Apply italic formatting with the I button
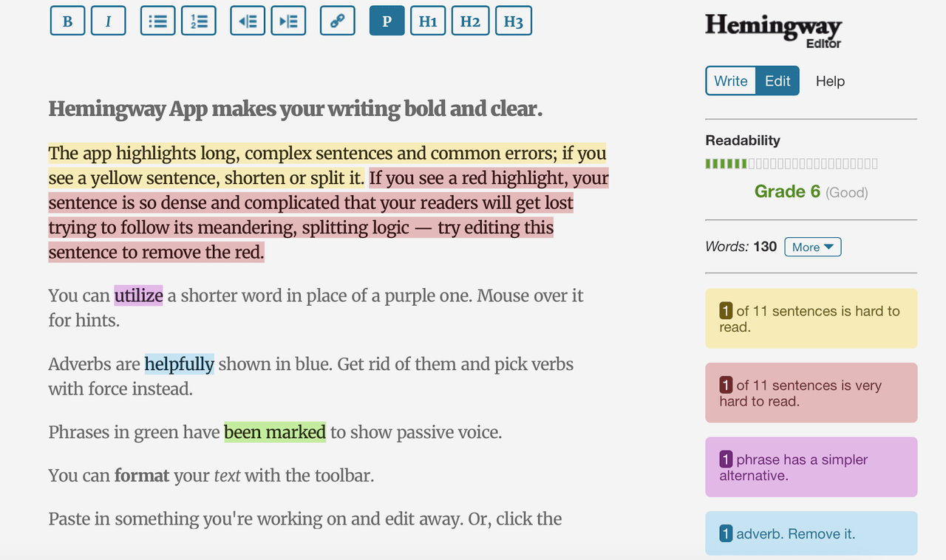Screen dimensions: 946x560 [108, 21]
